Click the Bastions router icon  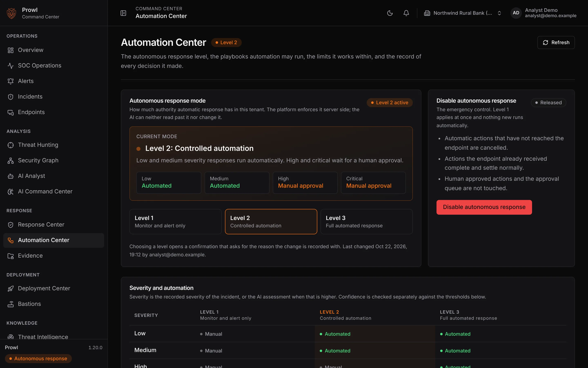10,304
